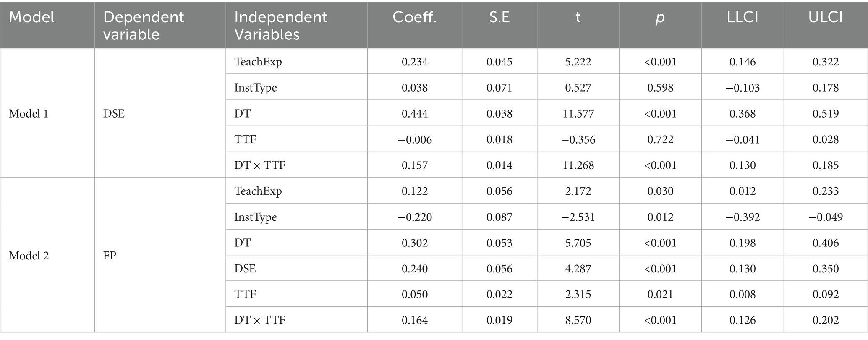The height and width of the screenshot is (340, 868).
Task: Select the coefficient value 0.234
Action: click(414, 62)
